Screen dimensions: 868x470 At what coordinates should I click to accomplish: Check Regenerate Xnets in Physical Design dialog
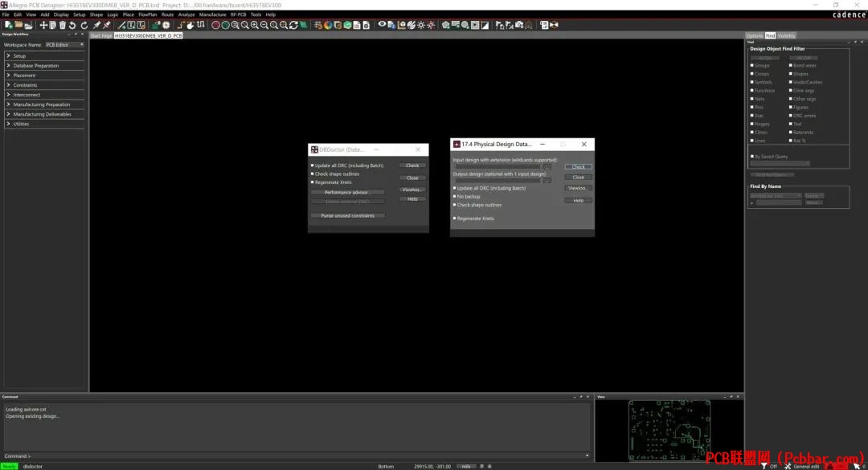tap(454, 219)
